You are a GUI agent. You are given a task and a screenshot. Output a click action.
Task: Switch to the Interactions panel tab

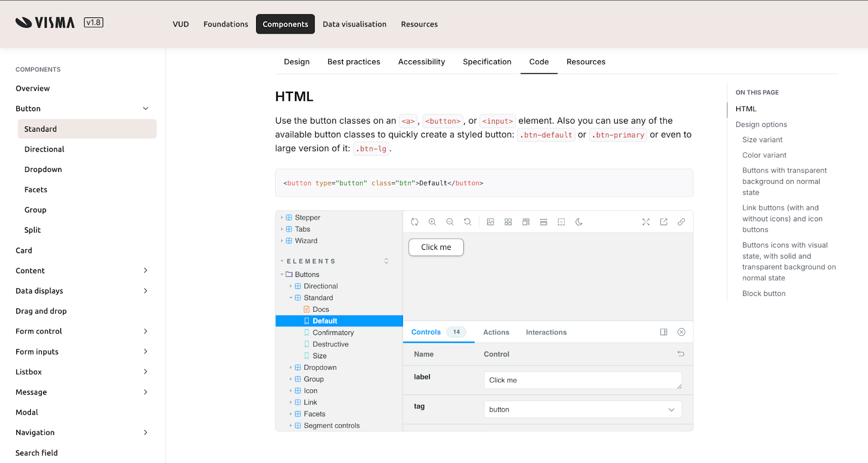tap(546, 332)
